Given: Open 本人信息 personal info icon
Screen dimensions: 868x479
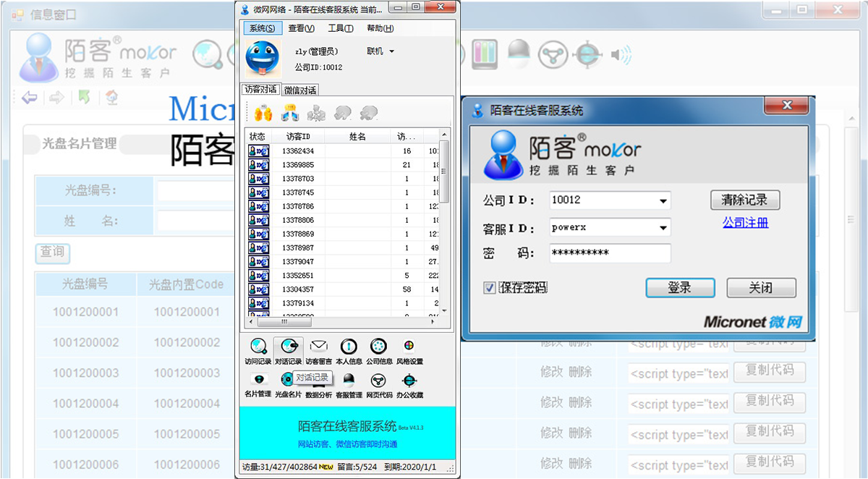Looking at the screenshot, I should click(349, 346).
